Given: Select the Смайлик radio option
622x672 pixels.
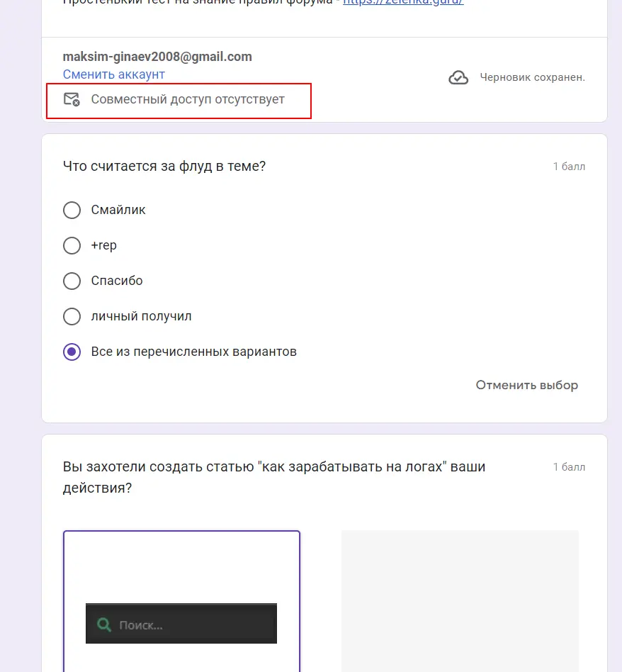Looking at the screenshot, I should point(72,210).
